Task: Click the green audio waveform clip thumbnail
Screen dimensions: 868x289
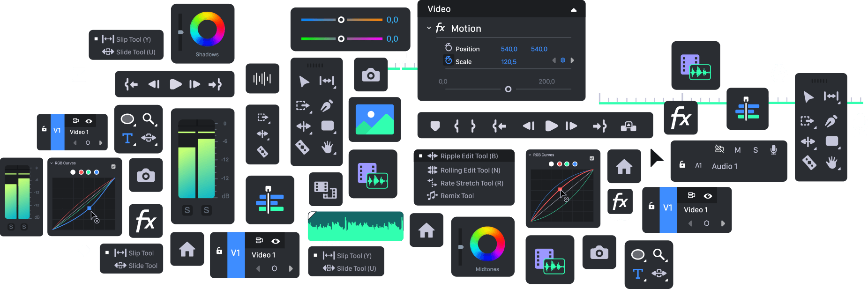Action: click(355, 226)
